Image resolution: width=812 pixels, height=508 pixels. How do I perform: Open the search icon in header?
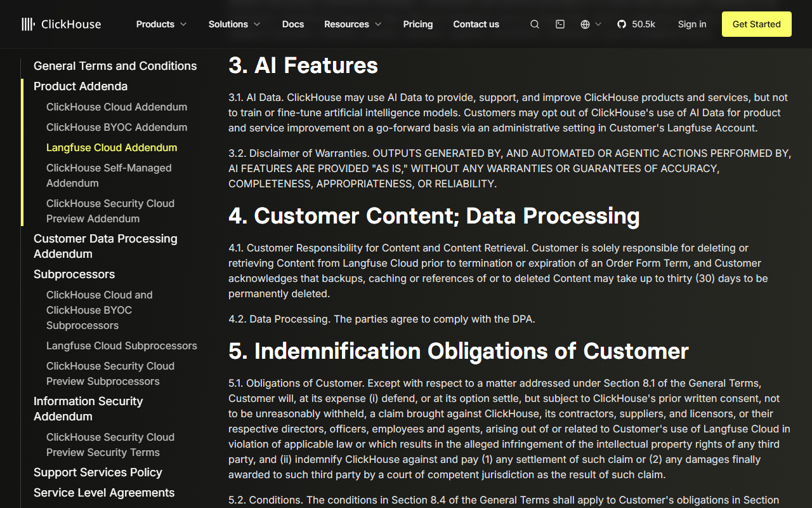pos(535,24)
